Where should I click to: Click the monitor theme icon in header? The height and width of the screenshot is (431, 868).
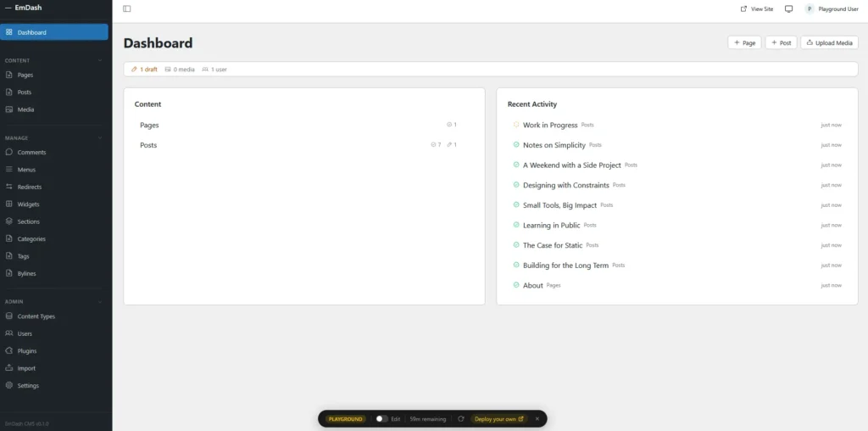click(788, 8)
